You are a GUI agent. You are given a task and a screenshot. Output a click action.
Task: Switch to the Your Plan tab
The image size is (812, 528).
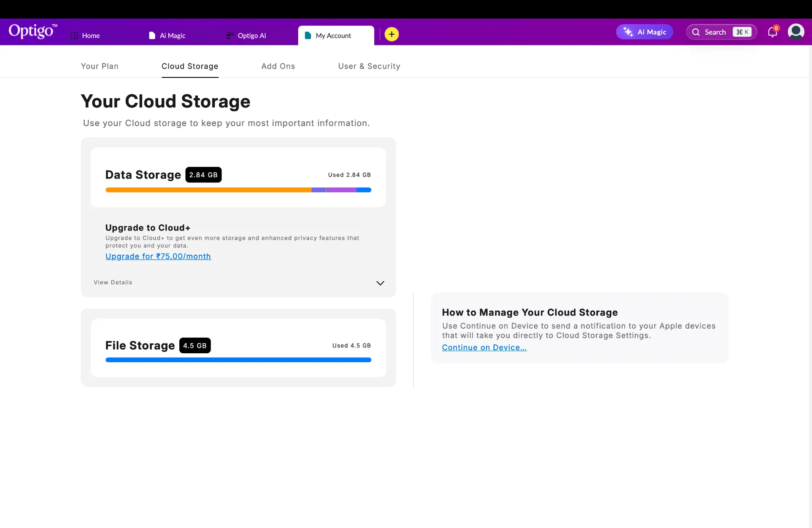click(x=99, y=66)
